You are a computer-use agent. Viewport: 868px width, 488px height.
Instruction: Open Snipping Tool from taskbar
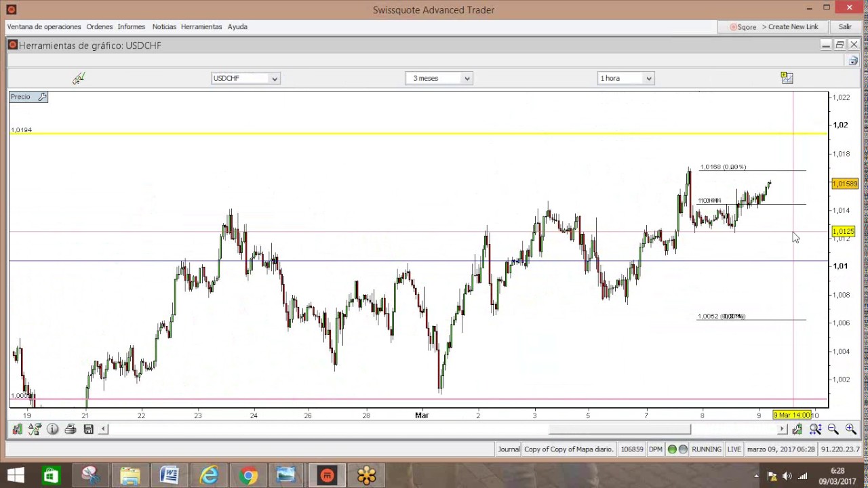pos(90,476)
